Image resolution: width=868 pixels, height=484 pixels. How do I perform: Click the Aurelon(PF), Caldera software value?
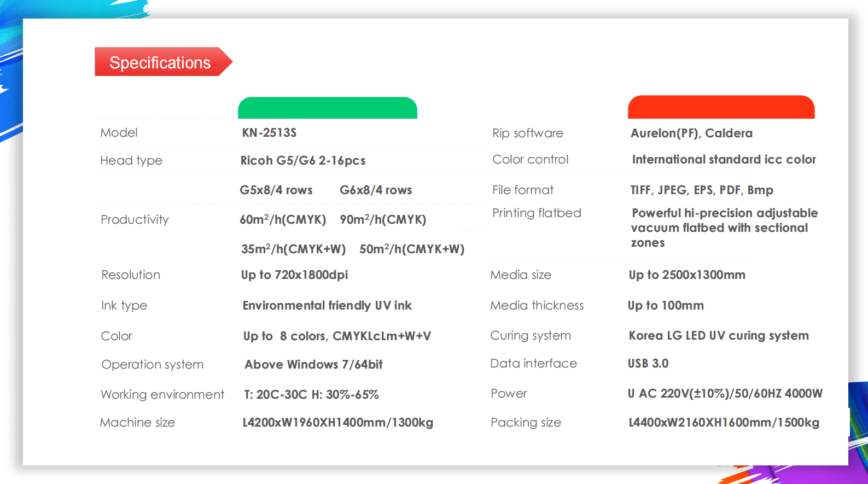point(691,133)
